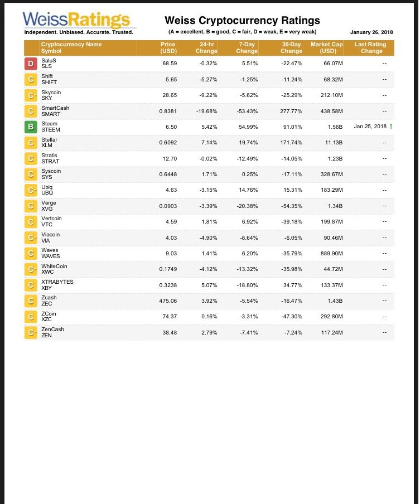Click the green B rating badge for Steem

(x=31, y=127)
